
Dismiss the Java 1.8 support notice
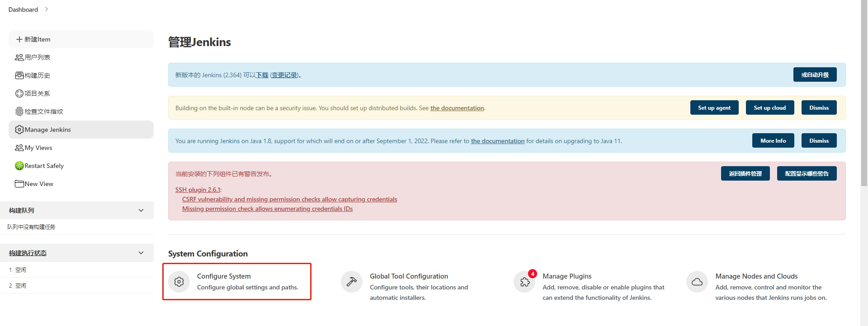tap(819, 140)
